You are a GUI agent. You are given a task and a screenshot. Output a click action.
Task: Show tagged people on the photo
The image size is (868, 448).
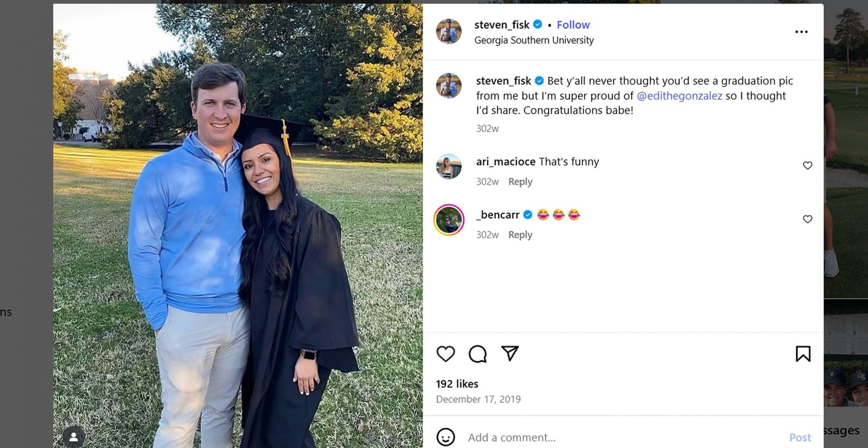click(73, 437)
